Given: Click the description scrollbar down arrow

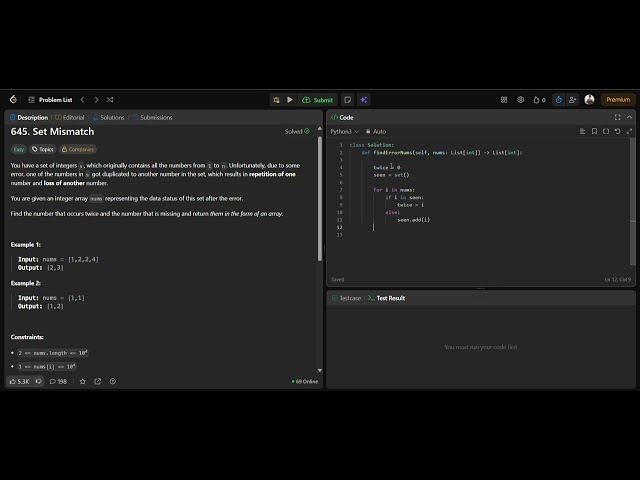Looking at the screenshot, I should 320,370.
